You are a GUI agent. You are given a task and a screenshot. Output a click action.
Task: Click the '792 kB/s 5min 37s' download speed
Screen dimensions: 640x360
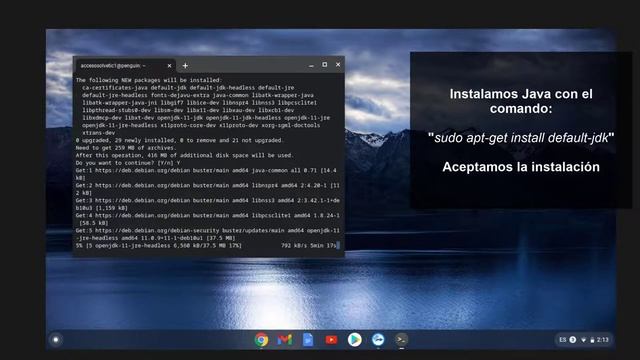point(309,245)
